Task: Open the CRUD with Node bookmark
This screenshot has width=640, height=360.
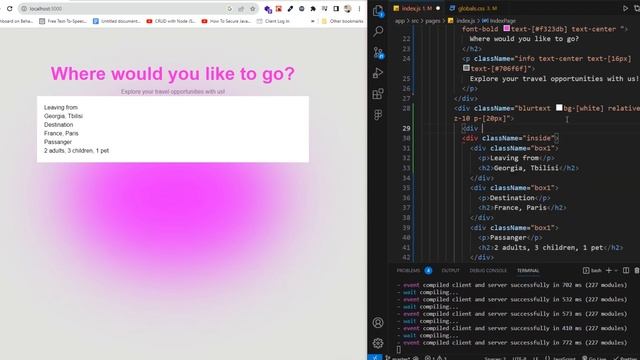Action: click(171, 21)
